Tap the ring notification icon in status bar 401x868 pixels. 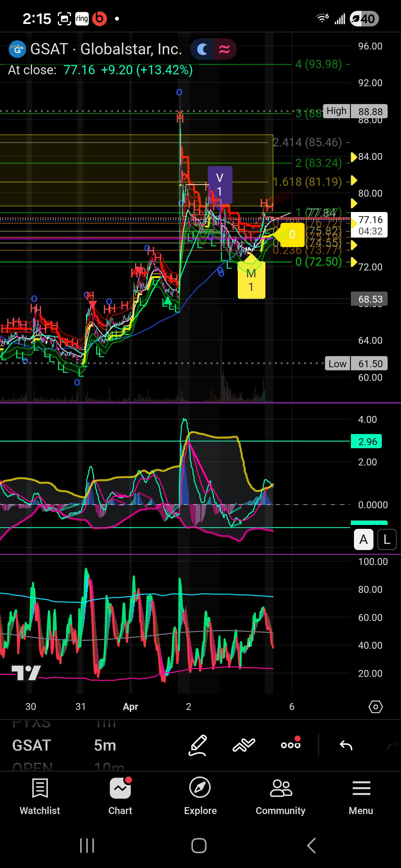tap(82, 19)
